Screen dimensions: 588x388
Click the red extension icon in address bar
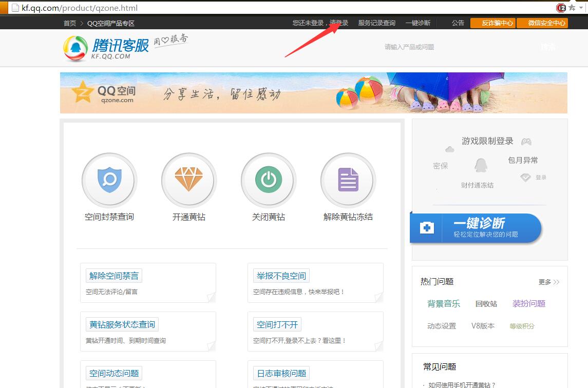point(561,8)
